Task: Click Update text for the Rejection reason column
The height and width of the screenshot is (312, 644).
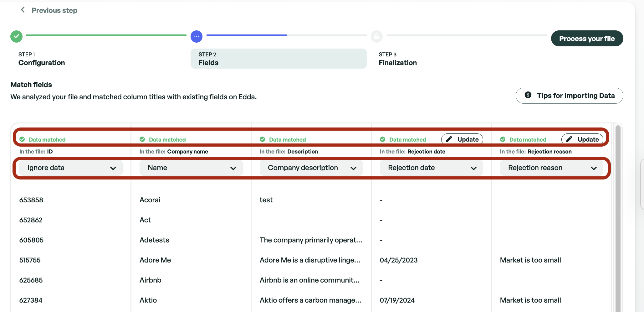Action: 588,139
